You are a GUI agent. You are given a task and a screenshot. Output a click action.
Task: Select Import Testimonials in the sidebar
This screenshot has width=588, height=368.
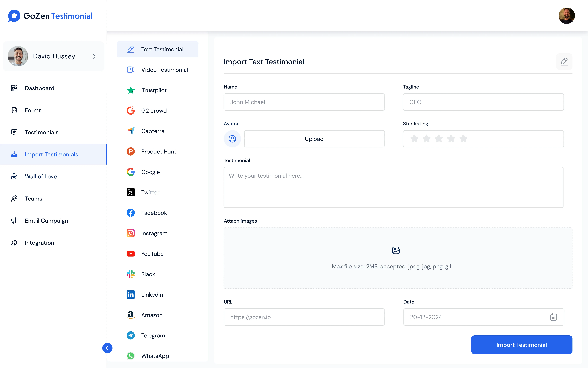coord(53,154)
